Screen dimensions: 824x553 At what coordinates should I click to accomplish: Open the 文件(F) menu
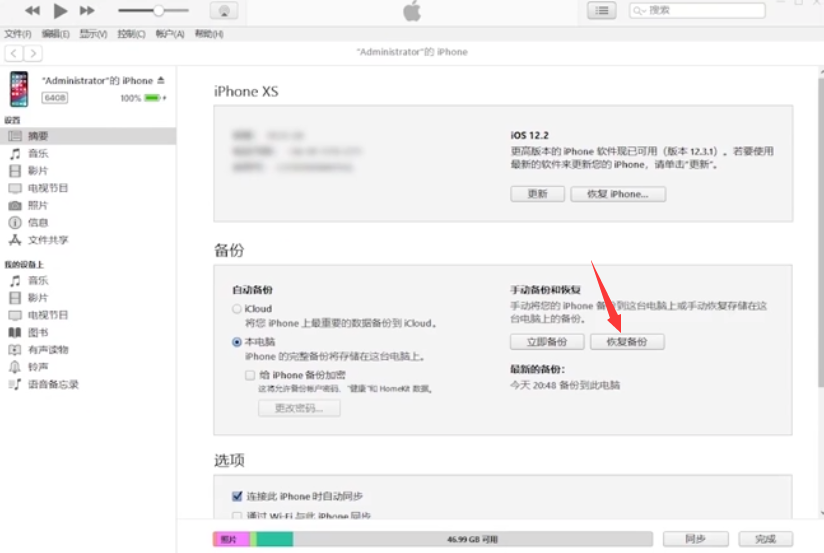coord(18,34)
